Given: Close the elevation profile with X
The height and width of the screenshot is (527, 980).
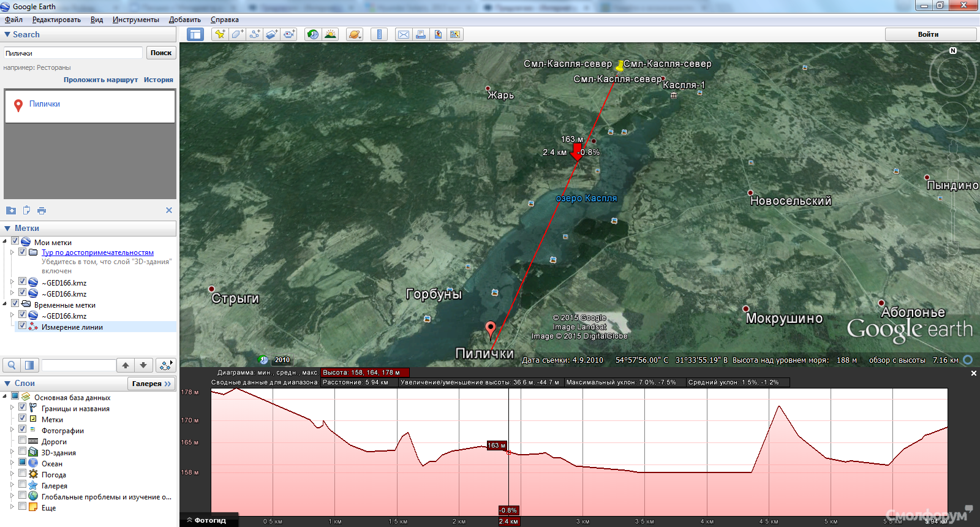Looking at the screenshot, I should tap(974, 373).
